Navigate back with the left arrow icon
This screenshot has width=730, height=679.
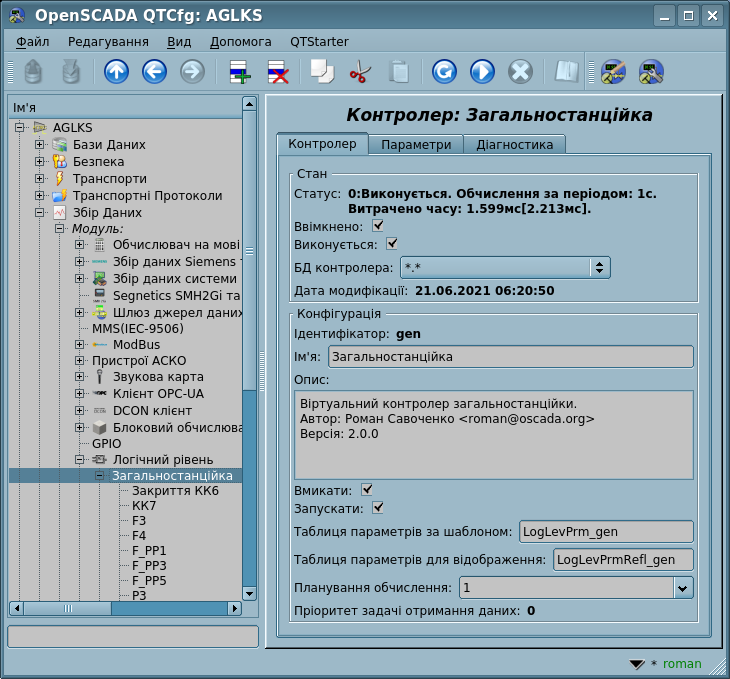click(154, 72)
